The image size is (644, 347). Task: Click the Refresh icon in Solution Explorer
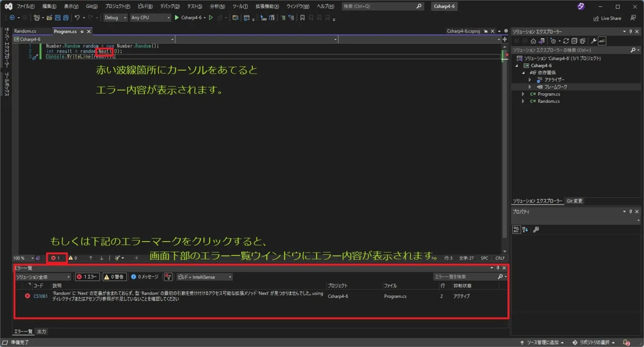tap(567, 41)
